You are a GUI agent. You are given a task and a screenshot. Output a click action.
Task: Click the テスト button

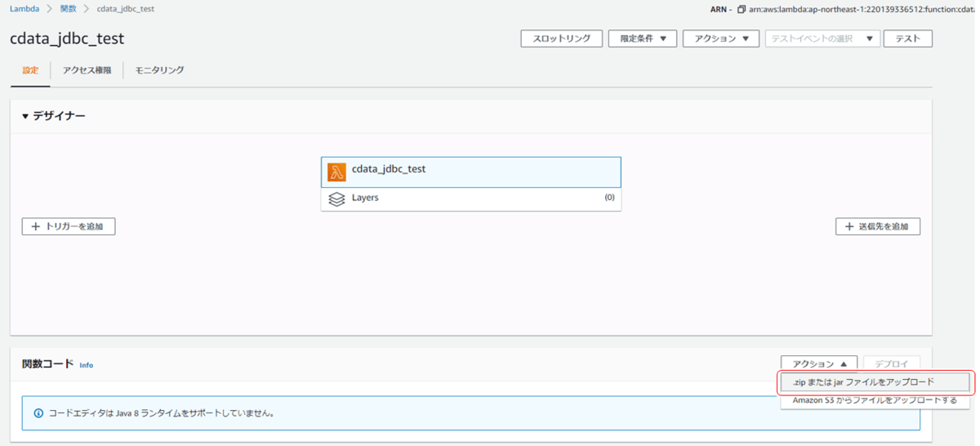[x=908, y=38]
